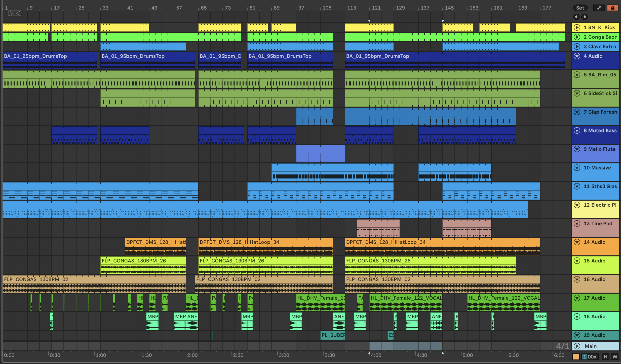Toggle the orange waveform overview icon
This screenshot has width=621, height=364.
click(576, 356)
